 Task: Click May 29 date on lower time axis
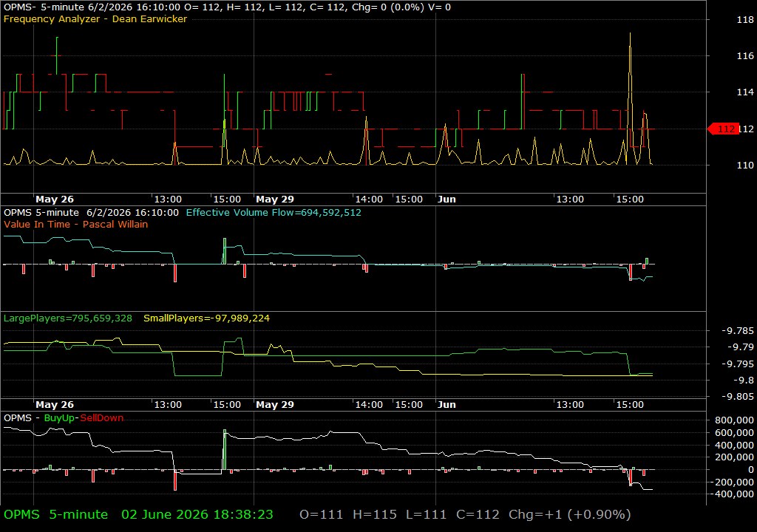pyautogui.click(x=275, y=405)
